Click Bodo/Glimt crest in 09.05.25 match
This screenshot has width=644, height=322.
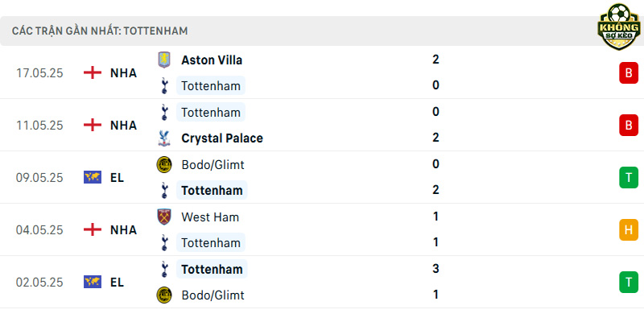pos(164,165)
